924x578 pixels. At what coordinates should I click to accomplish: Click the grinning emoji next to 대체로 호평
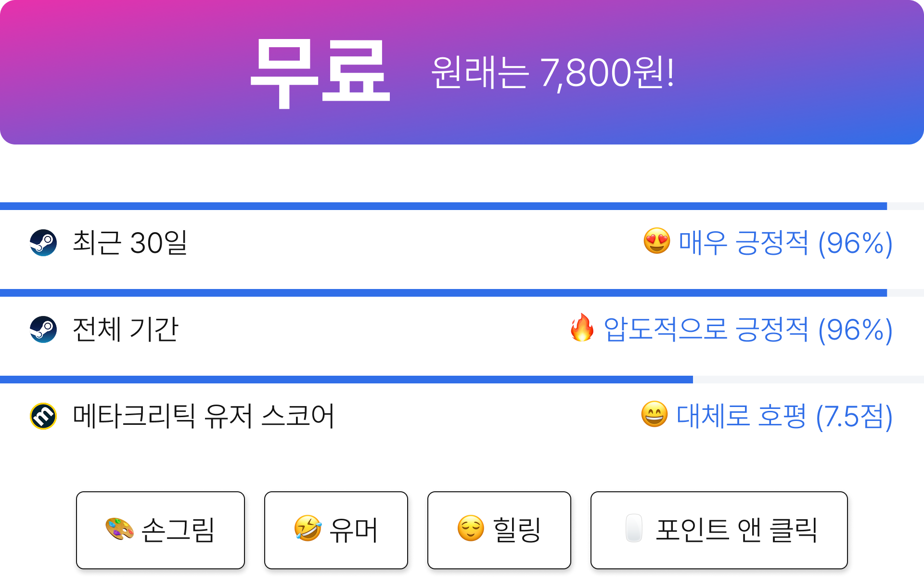tap(654, 414)
